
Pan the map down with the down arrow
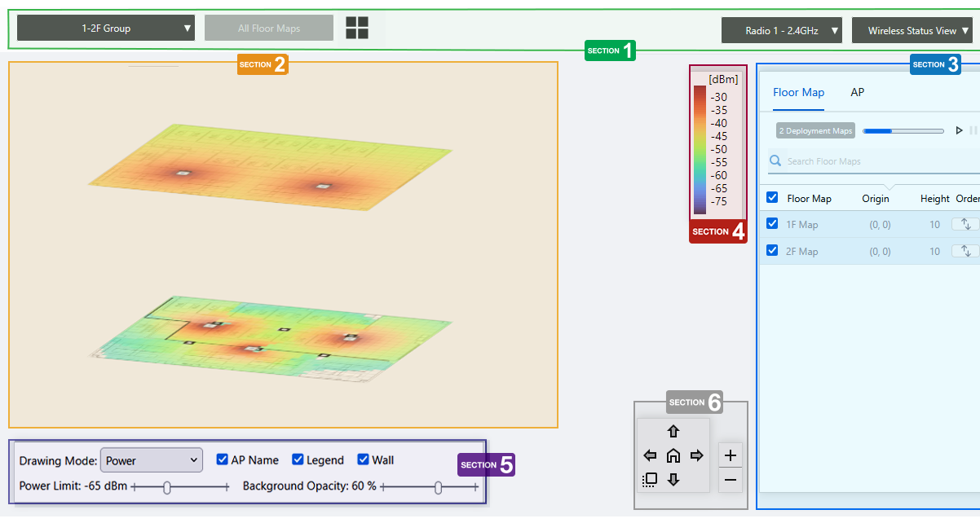(x=673, y=479)
